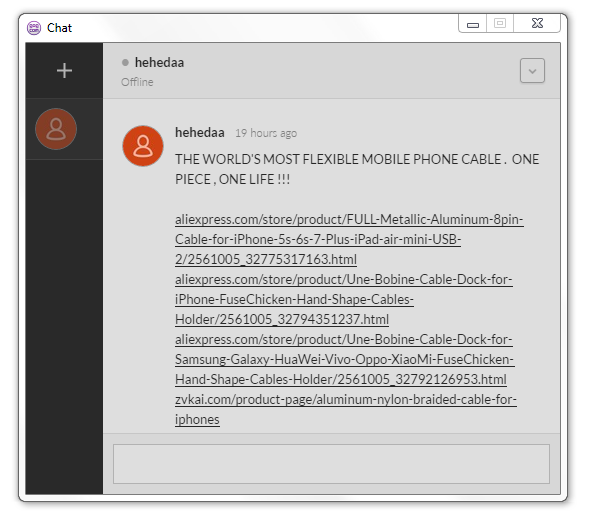590x521 pixels.
Task: Start a new chat with plus icon
Action: (x=64, y=71)
